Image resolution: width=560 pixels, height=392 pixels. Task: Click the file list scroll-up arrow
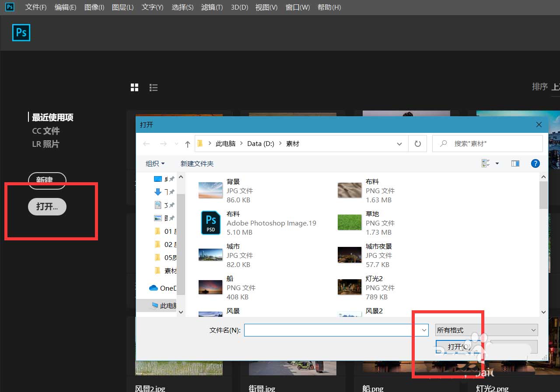point(543,177)
